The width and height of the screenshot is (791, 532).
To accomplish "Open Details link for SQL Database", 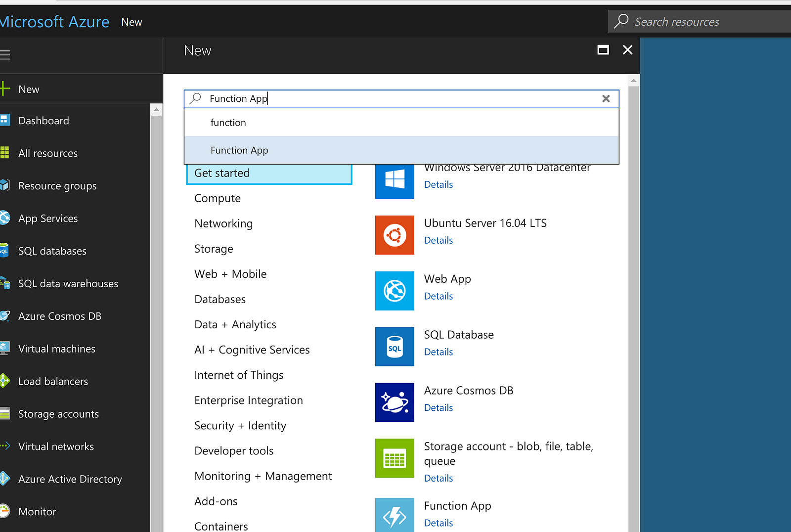I will 439,352.
